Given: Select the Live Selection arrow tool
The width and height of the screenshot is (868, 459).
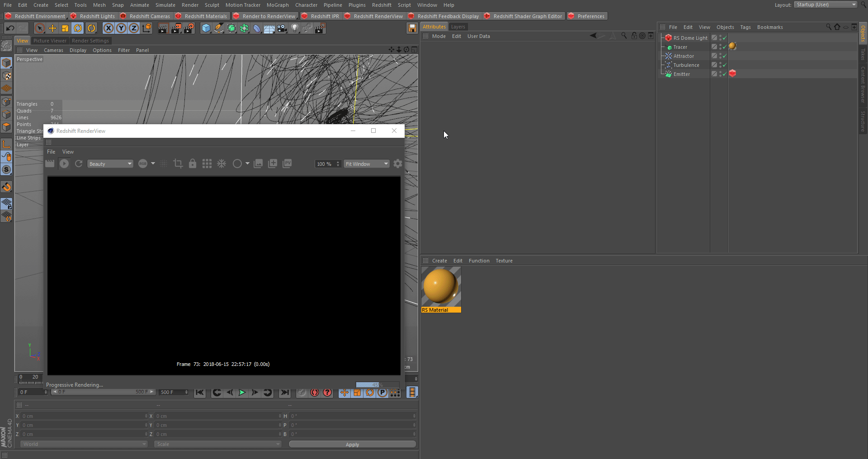Looking at the screenshot, I should click(x=40, y=28).
